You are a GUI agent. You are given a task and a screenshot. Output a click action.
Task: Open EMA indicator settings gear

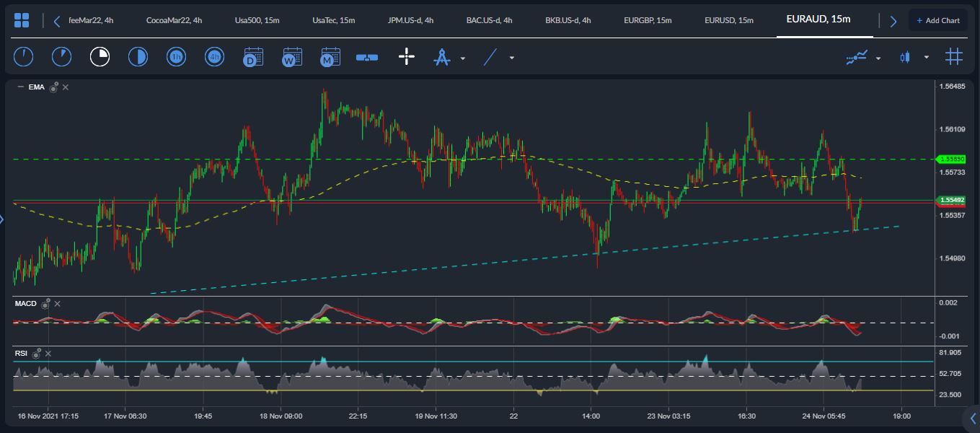point(53,87)
